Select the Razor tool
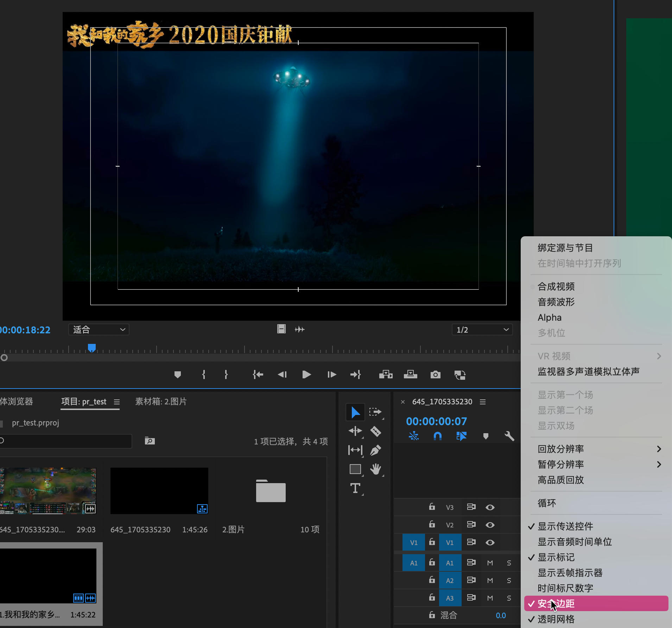Image resolution: width=672 pixels, height=628 pixels. [375, 431]
